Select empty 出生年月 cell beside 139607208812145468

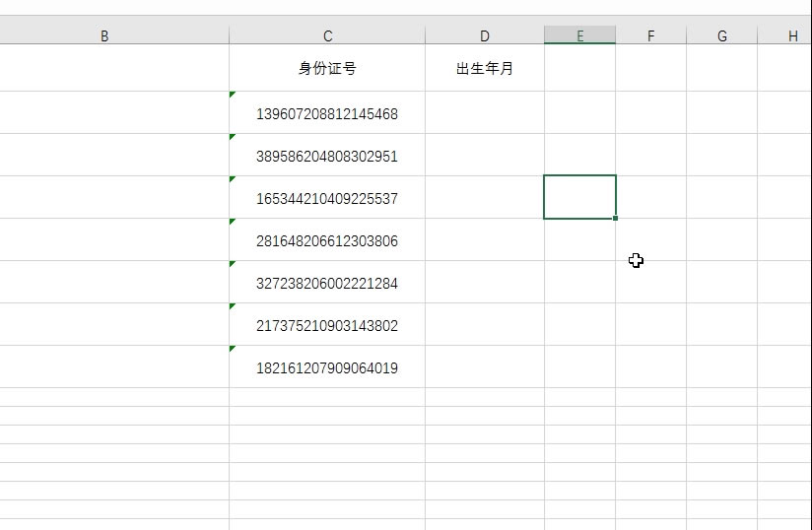(485, 114)
